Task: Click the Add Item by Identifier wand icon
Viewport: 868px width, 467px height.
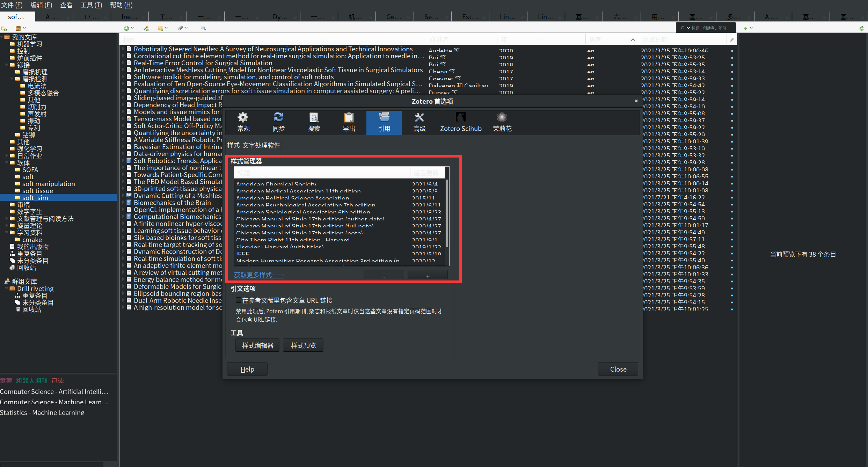Action: coord(146,28)
